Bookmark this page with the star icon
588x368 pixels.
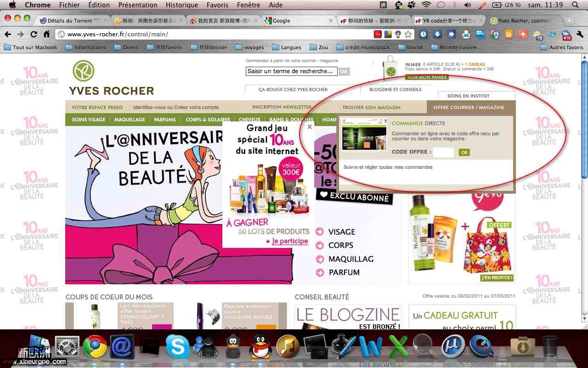(x=408, y=34)
